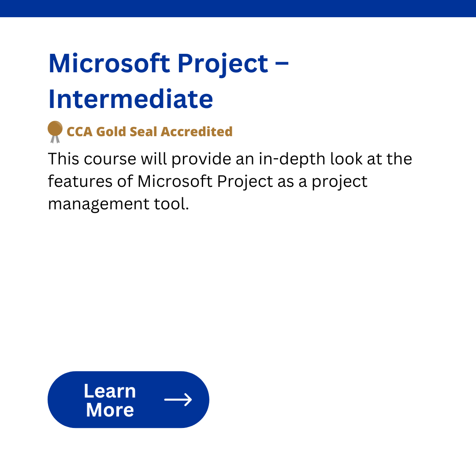Click the word "Intermediate" in the heading
This screenshot has width=476, height=476.
click(x=130, y=99)
